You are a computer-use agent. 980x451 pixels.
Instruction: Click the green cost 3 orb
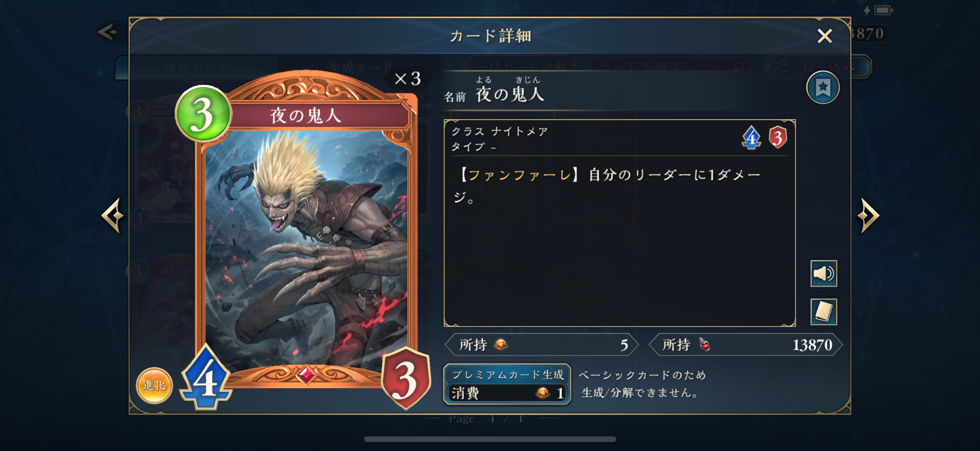[x=203, y=114]
